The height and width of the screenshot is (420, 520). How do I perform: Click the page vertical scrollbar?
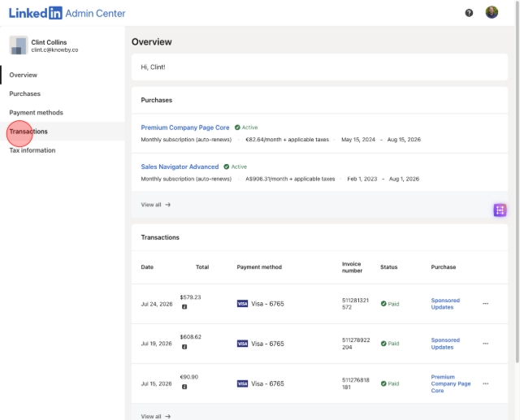pyautogui.click(x=517, y=180)
